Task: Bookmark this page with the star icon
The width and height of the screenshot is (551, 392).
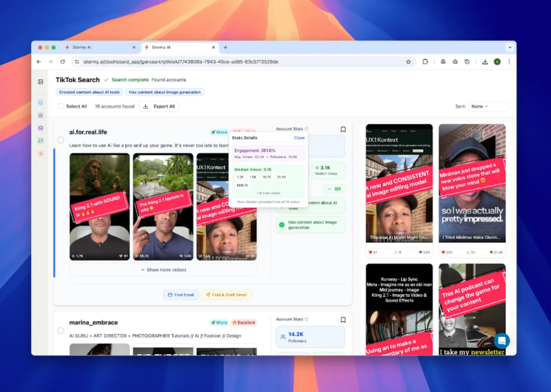Action: point(408,61)
